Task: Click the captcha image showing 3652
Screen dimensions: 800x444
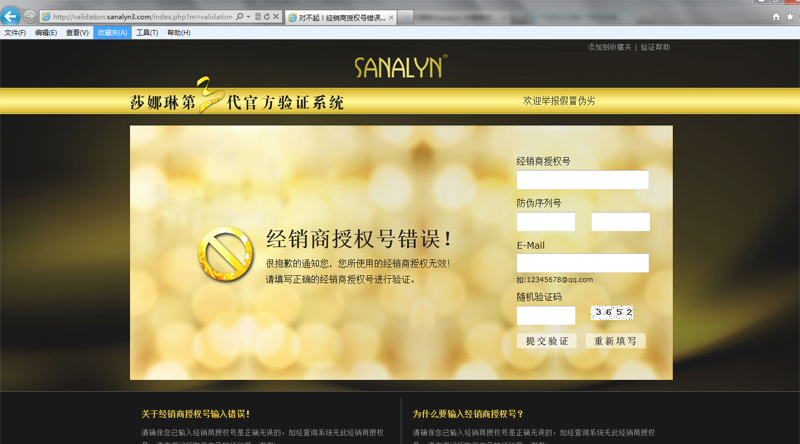Action: [x=612, y=313]
